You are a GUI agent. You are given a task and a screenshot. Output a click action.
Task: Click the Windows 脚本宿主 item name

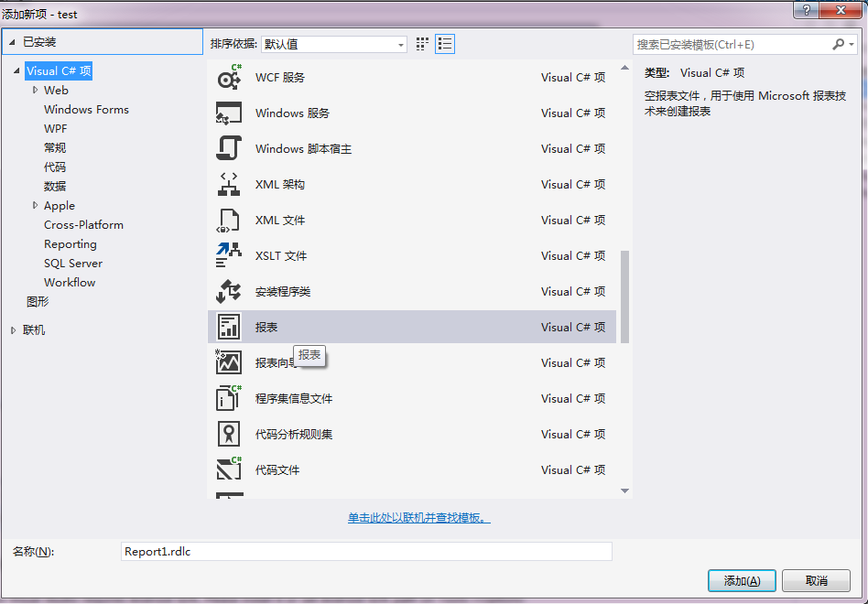303,149
